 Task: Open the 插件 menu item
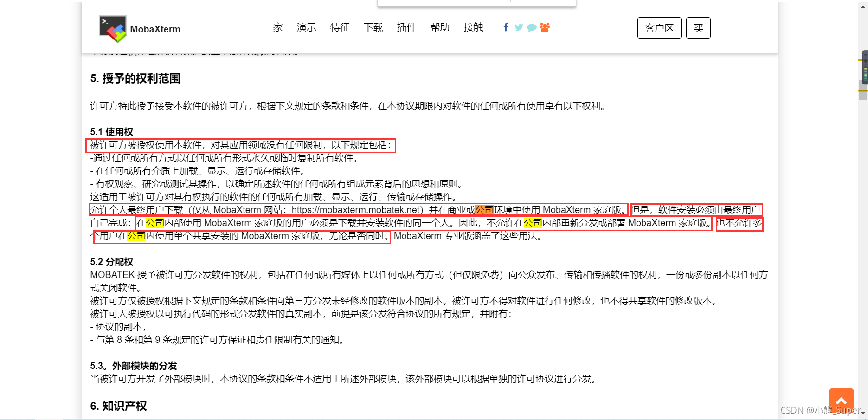click(407, 27)
